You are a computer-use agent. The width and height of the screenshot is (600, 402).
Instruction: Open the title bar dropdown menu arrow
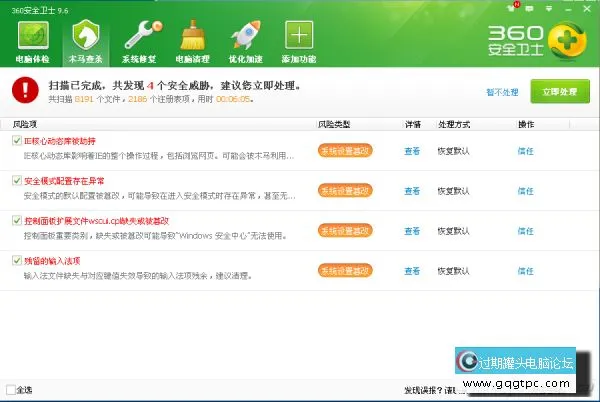[x=549, y=8]
